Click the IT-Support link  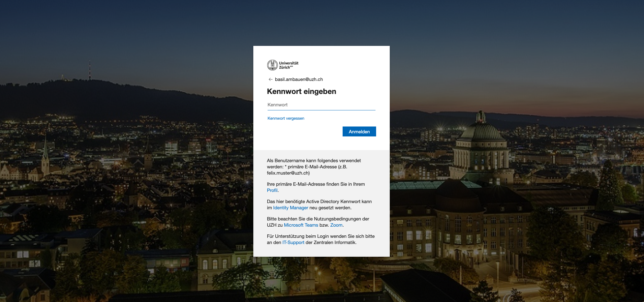click(293, 242)
